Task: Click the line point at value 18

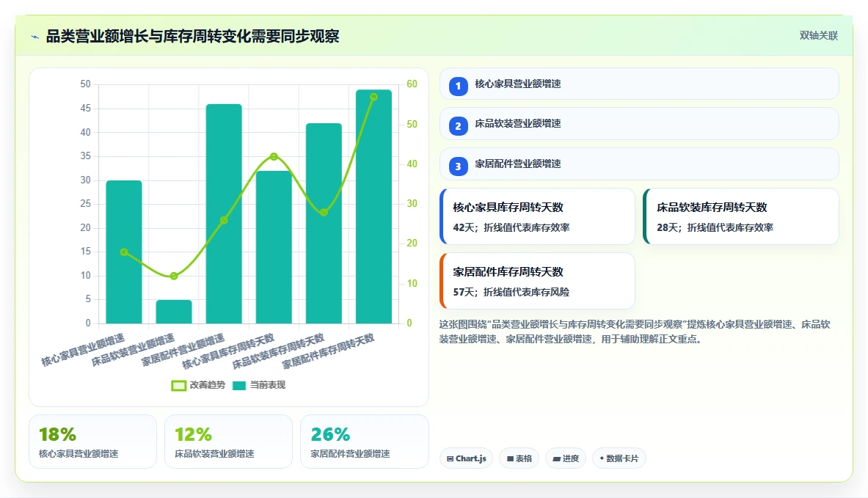Action: (x=124, y=252)
